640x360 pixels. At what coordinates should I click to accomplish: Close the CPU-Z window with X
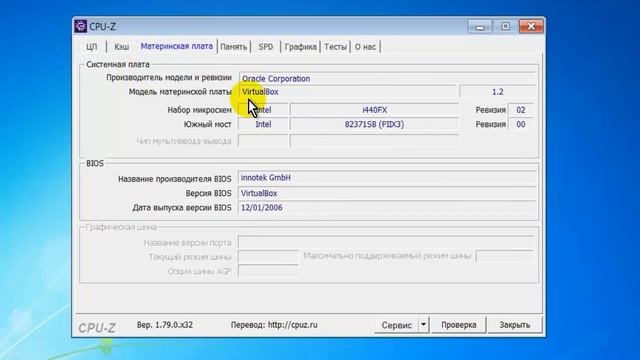coord(531,27)
